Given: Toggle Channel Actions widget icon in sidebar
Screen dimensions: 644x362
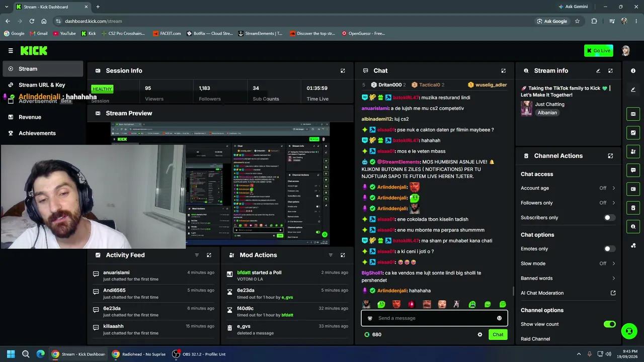Looking at the screenshot, I should tap(633, 208).
